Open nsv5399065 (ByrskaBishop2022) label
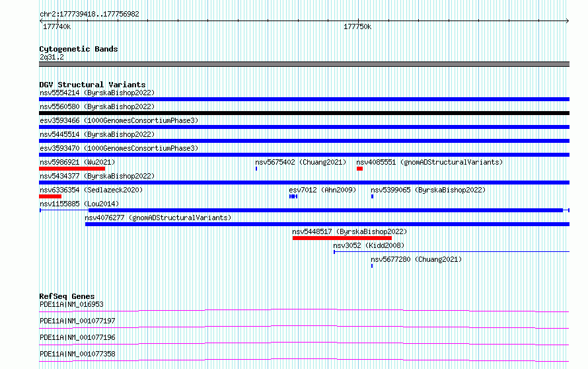Screen dimensions: 588x369 point(428,190)
